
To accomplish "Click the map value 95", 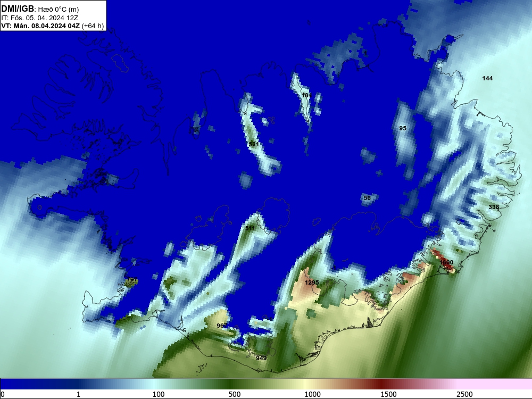I will tap(403, 128).
